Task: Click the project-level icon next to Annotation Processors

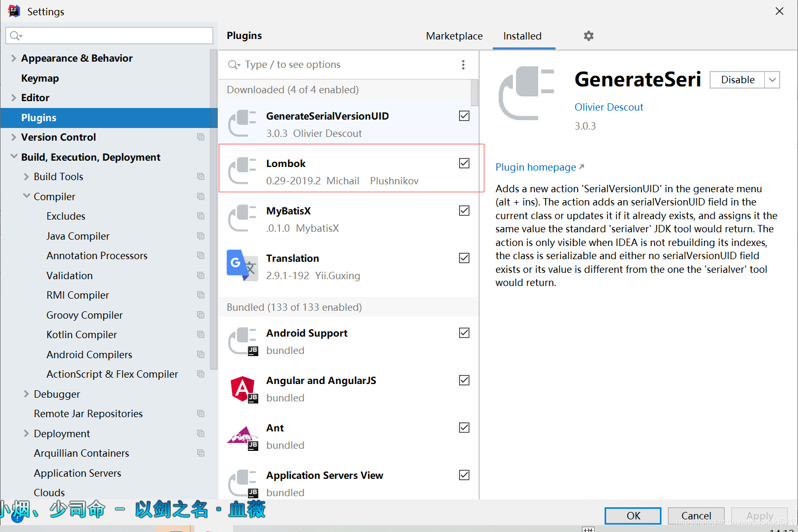Action: point(201,255)
